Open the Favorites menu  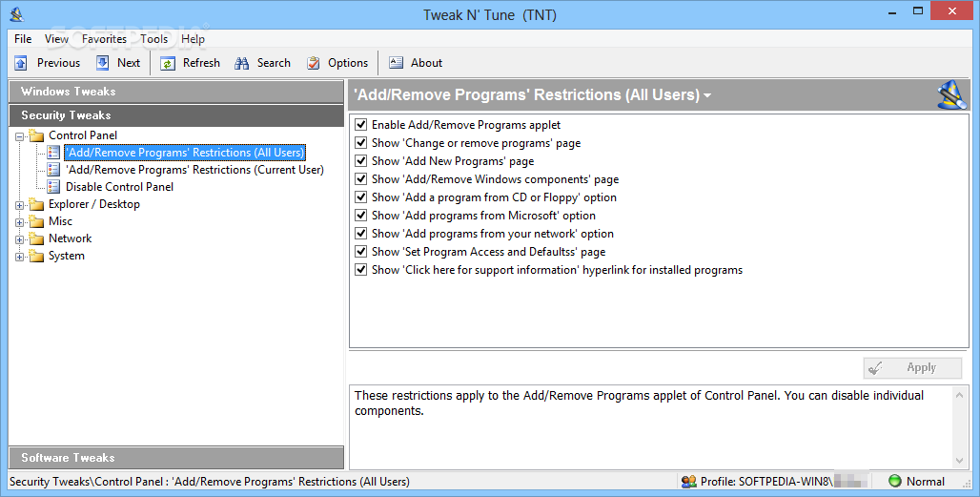coord(104,39)
